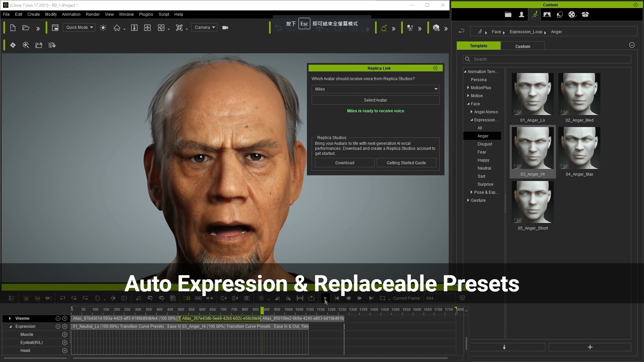Image resolution: width=644 pixels, height=362 pixels.
Task: Open the File menu
Action: [x=6, y=14]
